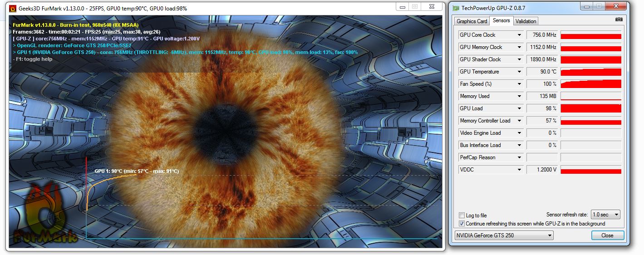
Task: Click the OpenGL renderer line in FurMark
Action: [72, 45]
